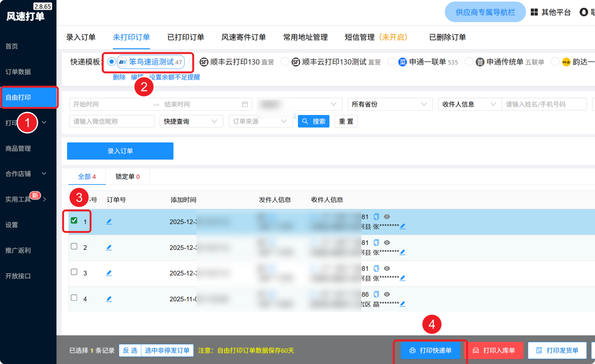Click the 其他平台 grid icon
Image resolution: width=595 pixels, height=364 pixels.
click(x=534, y=12)
